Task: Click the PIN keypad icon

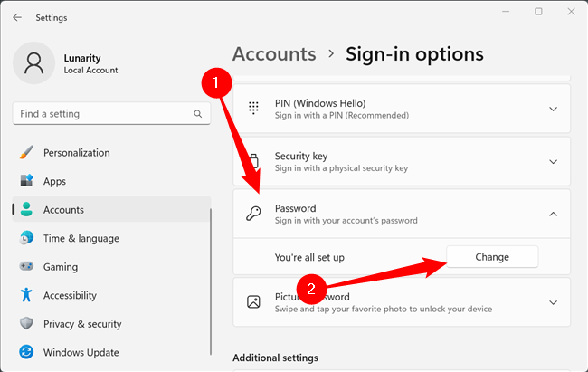Action: (254, 108)
